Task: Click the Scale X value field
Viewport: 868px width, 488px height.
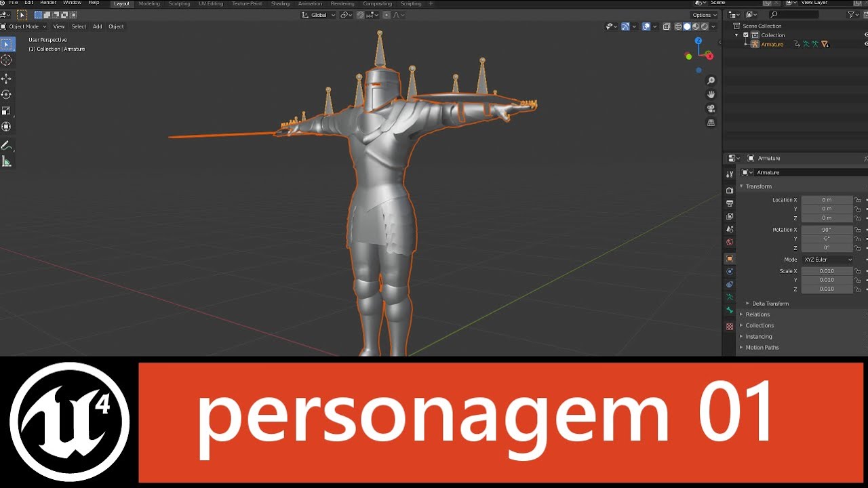Action: 827,271
